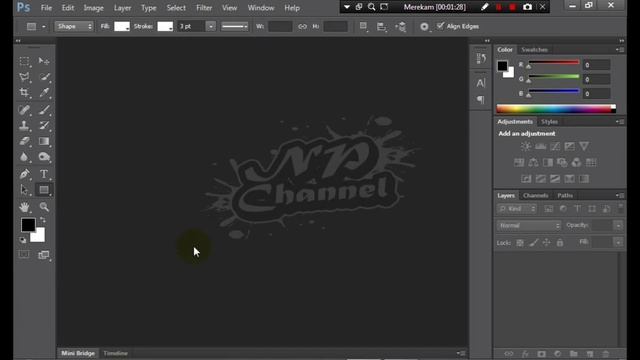
Task: Toggle the Align Edges checkbox
Action: click(x=440, y=26)
